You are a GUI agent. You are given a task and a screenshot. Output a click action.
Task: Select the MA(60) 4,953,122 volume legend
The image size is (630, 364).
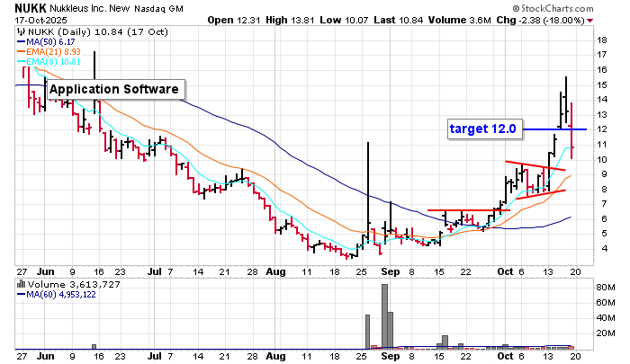tap(60, 295)
